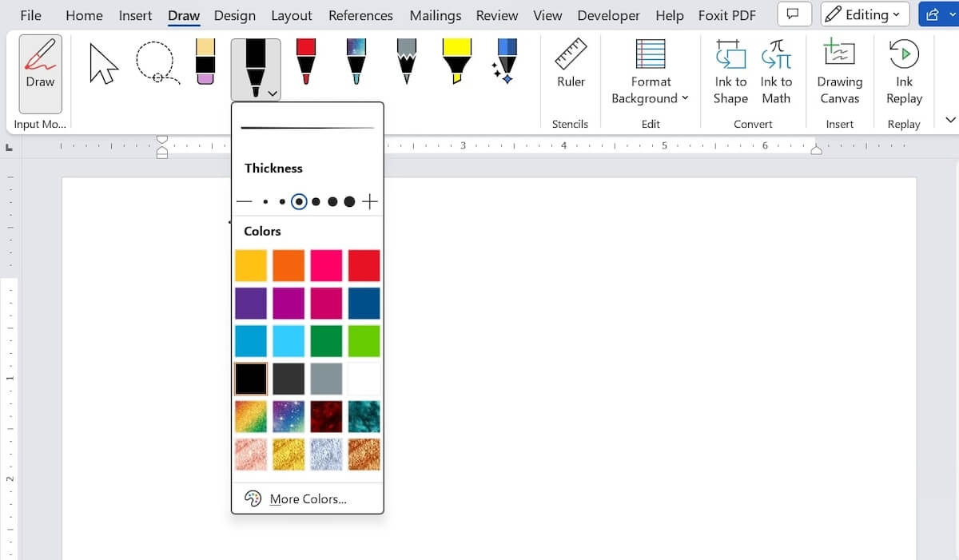Choose the largest thickness dot
The height and width of the screenshot is (560, 959).
click(349, 202)
